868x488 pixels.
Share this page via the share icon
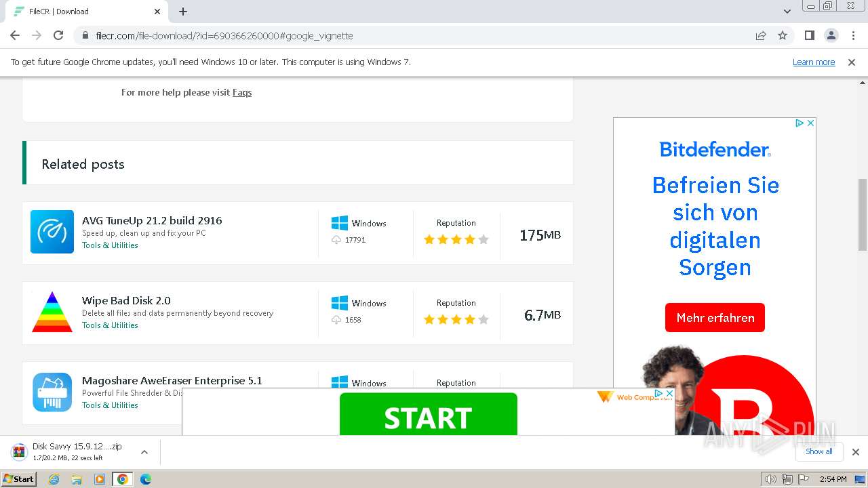(x=761, y=35)
